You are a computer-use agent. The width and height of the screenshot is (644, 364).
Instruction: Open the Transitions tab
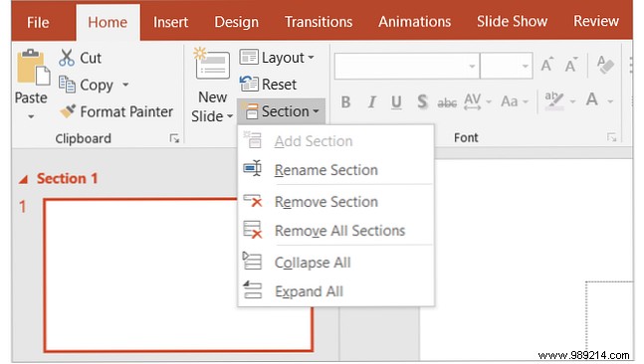click(319, 22)
